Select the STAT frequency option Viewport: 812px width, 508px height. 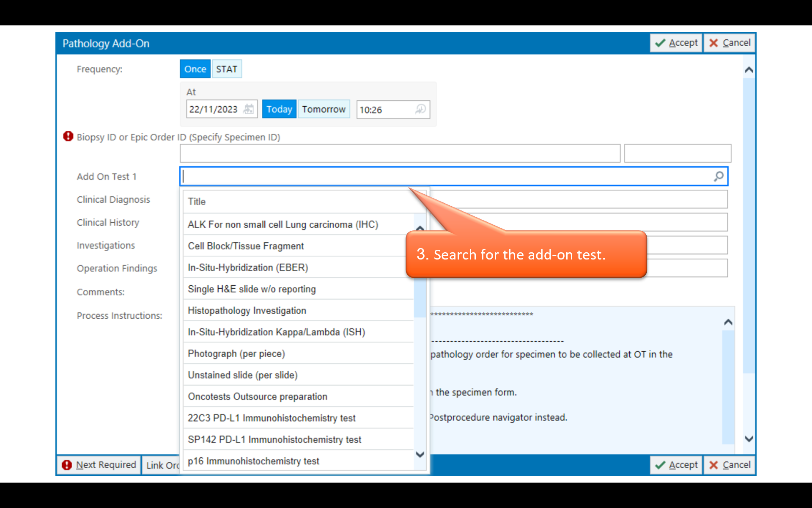pos(227,69)
